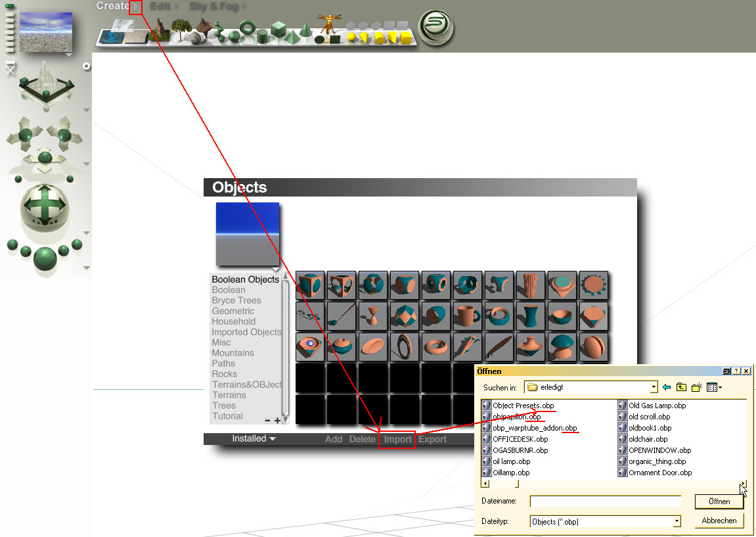Image resolution: width=756 pixels, height=537 pixels.
Task: Click Export in the Objects library bar
Action: click(432, 439)
